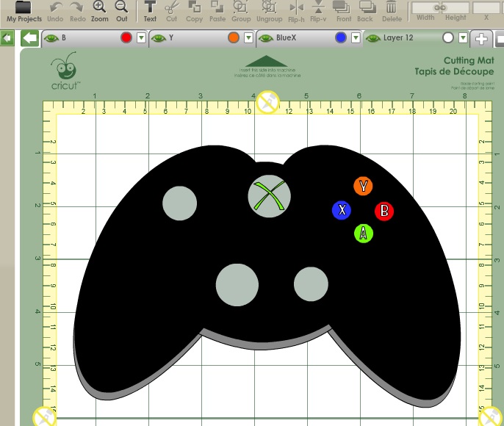Toggle the width-height lock link icon

pos(439,7)
